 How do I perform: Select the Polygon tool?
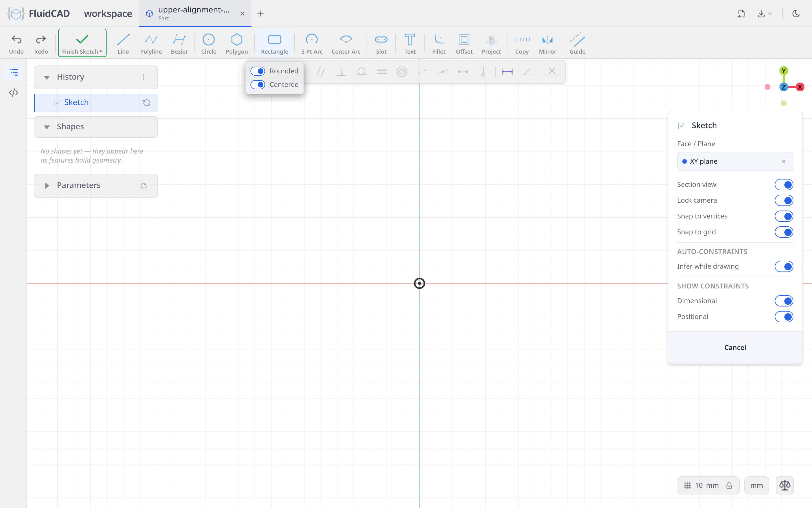[x=237, y=44]
